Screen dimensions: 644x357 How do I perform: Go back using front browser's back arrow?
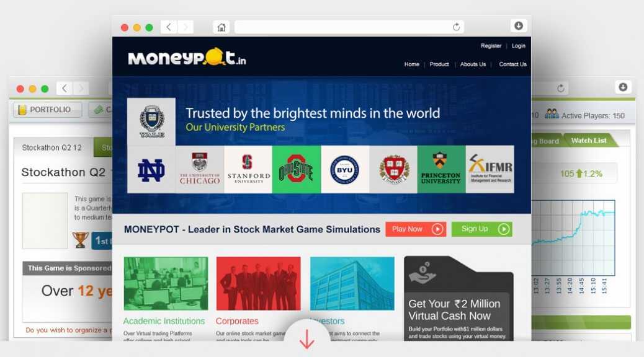168,27
